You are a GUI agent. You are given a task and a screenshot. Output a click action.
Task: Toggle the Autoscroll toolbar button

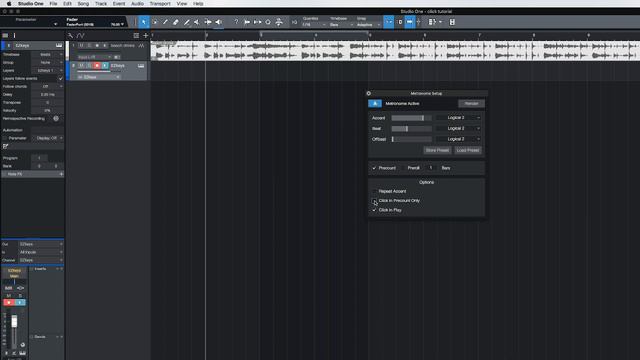[x=409, y=22]
